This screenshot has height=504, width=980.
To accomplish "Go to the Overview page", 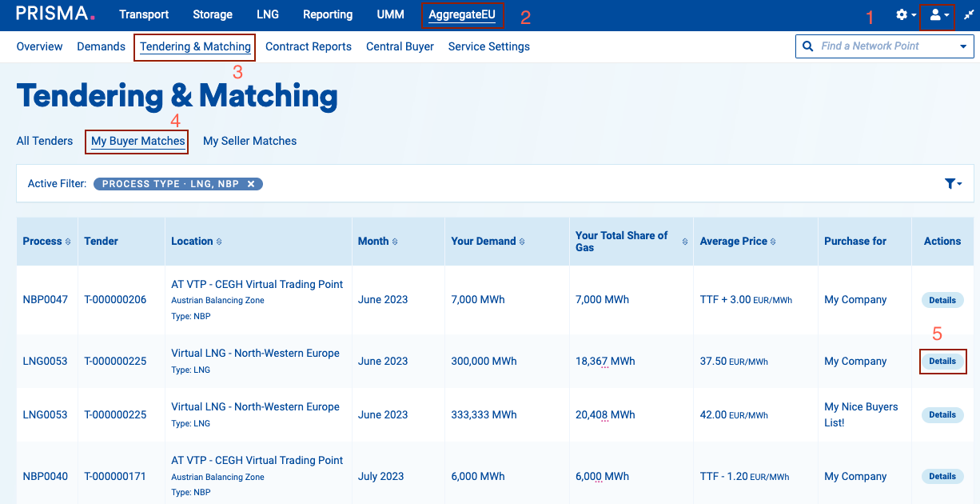I will point(39,46).
